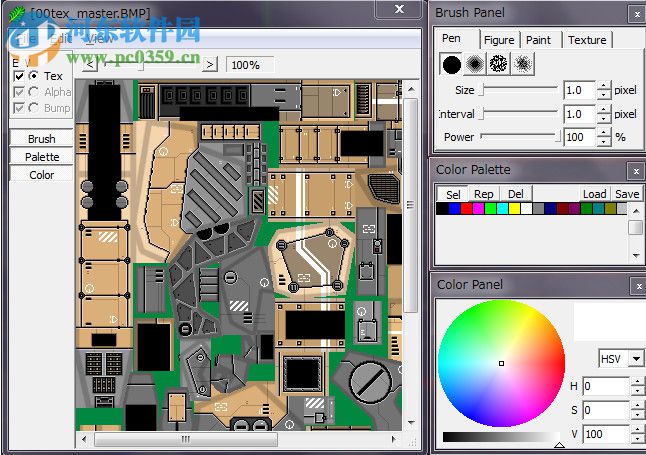Click the canvas horizontal scrollbar thumb
The height and width of the screenshot is (455, 646).
click(x=186, y=439)
